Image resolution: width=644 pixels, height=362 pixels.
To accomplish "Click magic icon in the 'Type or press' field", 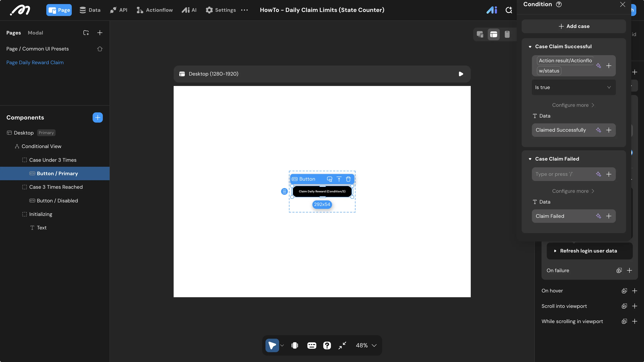I will coord(598,174).
